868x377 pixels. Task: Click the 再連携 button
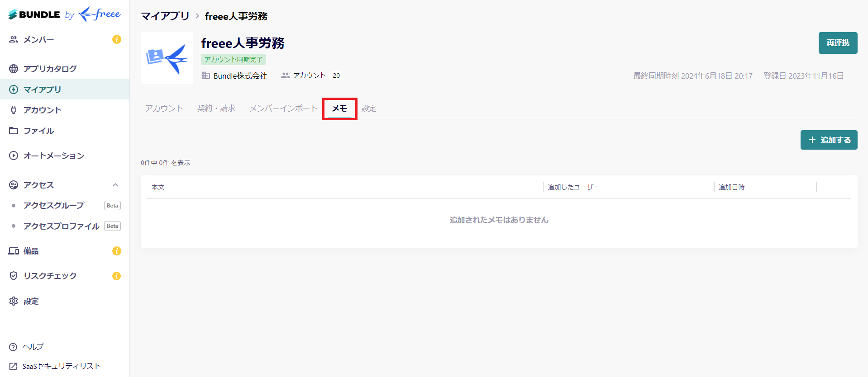point(838,43)
